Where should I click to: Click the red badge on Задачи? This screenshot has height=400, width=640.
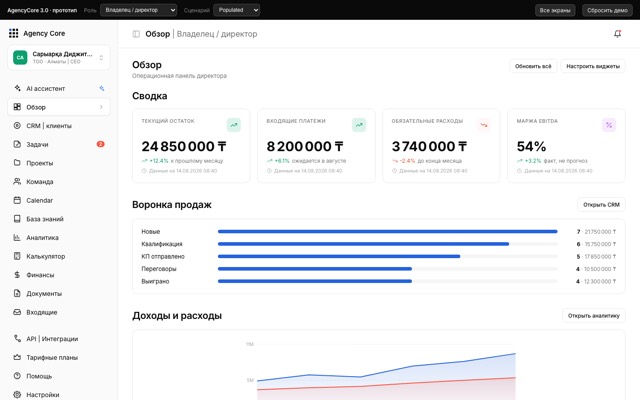(100, 144)
